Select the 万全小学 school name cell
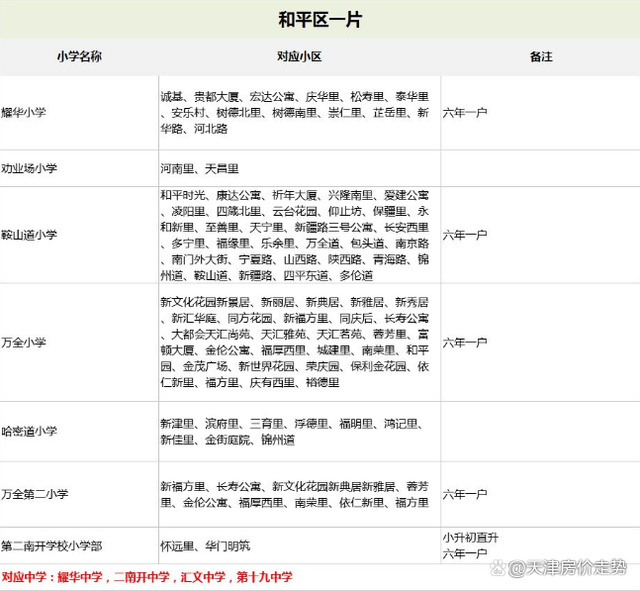 coord(24,342)
